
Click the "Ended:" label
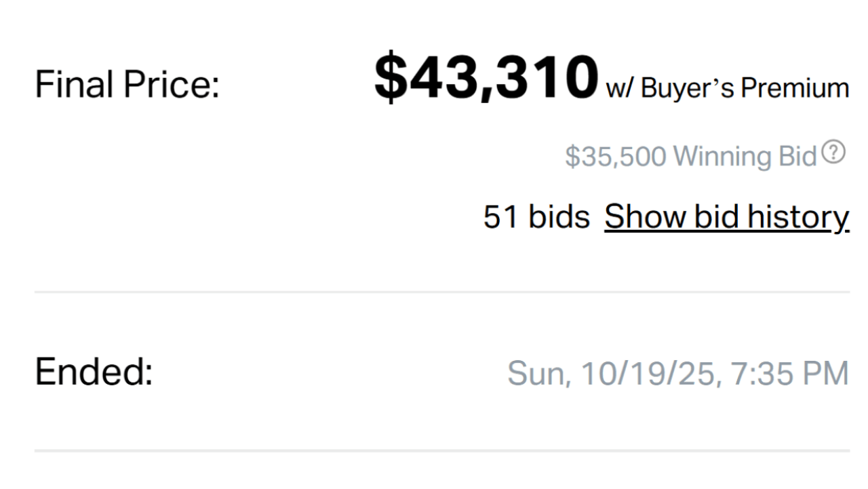94,372
